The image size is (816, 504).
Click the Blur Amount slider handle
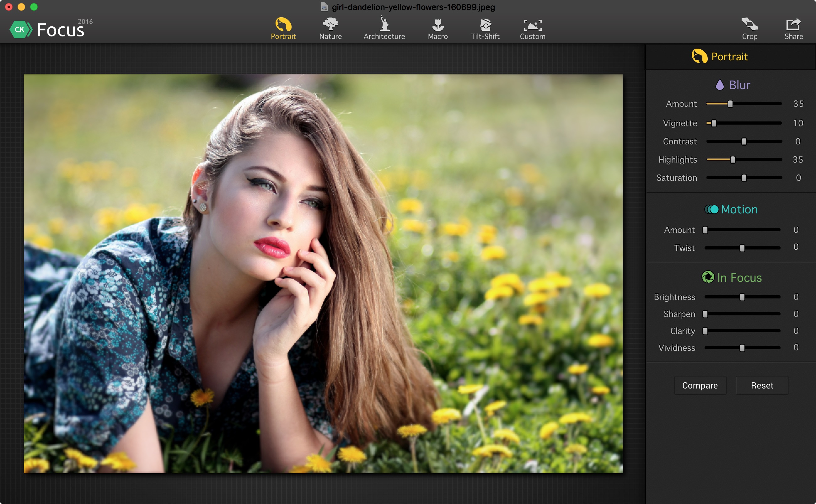(x=730, y=104)
